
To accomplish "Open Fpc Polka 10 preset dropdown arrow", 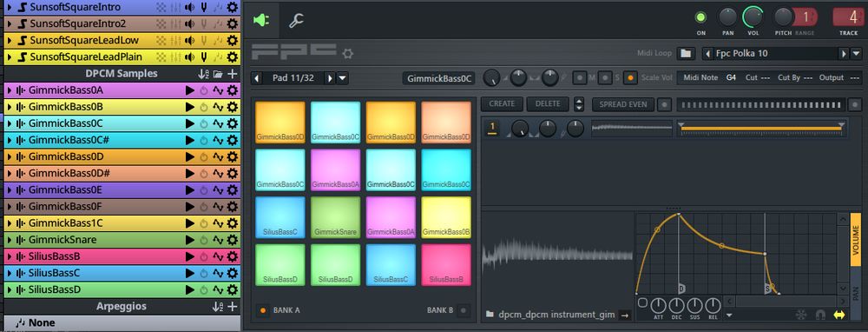I will point(857,54).
